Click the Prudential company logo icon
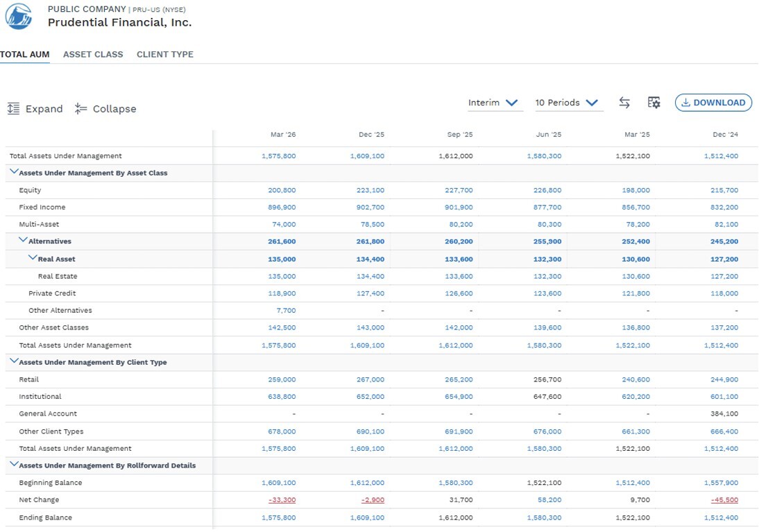Viewport: 759px width, 532px height. tap(19, 16)
